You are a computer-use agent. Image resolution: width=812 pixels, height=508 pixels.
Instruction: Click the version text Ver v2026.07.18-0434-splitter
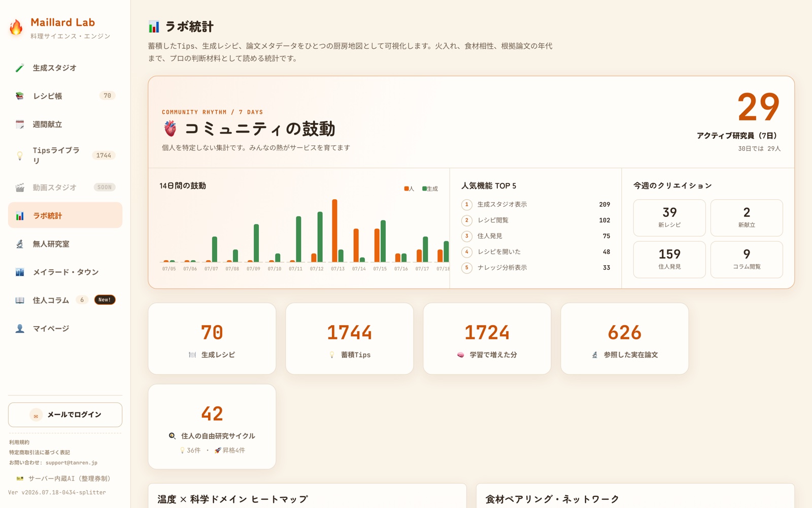57,493
